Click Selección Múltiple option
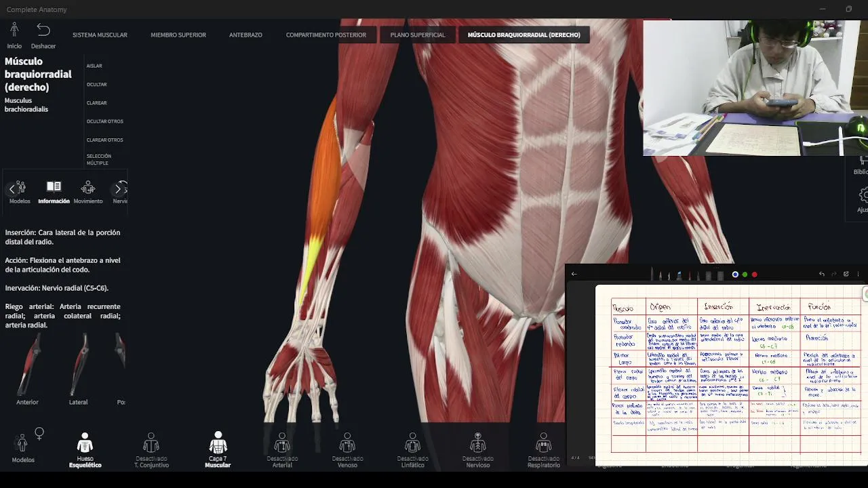Viewport: 868px width, 488px height. (99, 159)
